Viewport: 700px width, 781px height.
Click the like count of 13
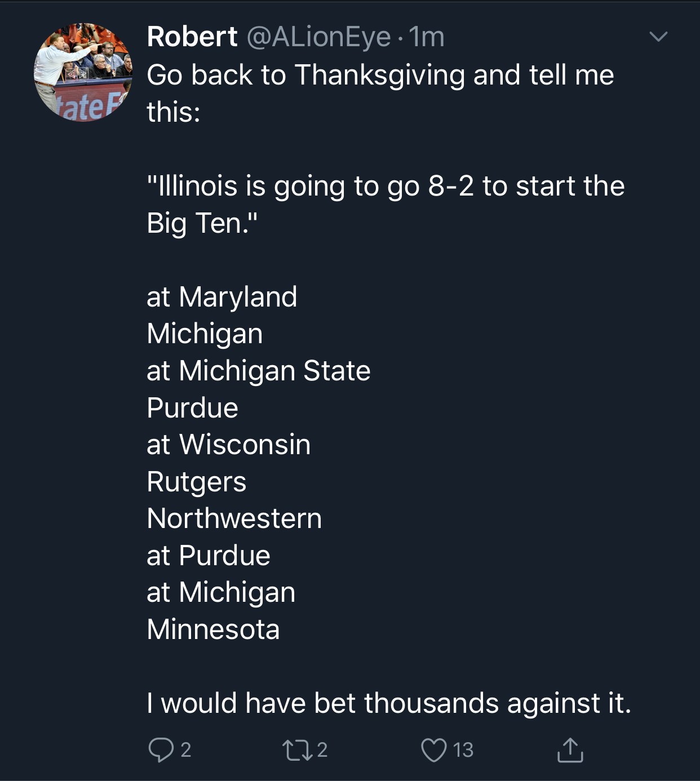[463, 750]
